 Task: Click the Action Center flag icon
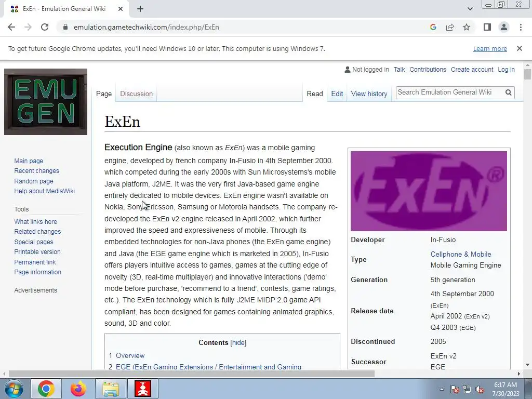[455, 389]
